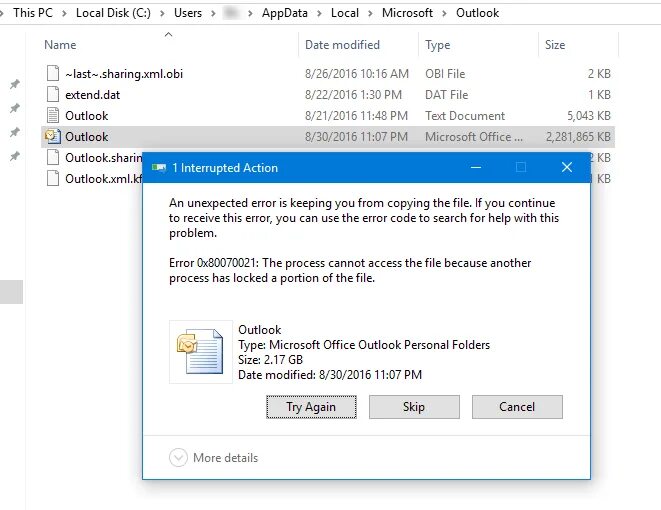Go to Microsoft folder in breadcrumb
Image resolution: width=661 pixels, height=510 pixels.
coord(407,13)
